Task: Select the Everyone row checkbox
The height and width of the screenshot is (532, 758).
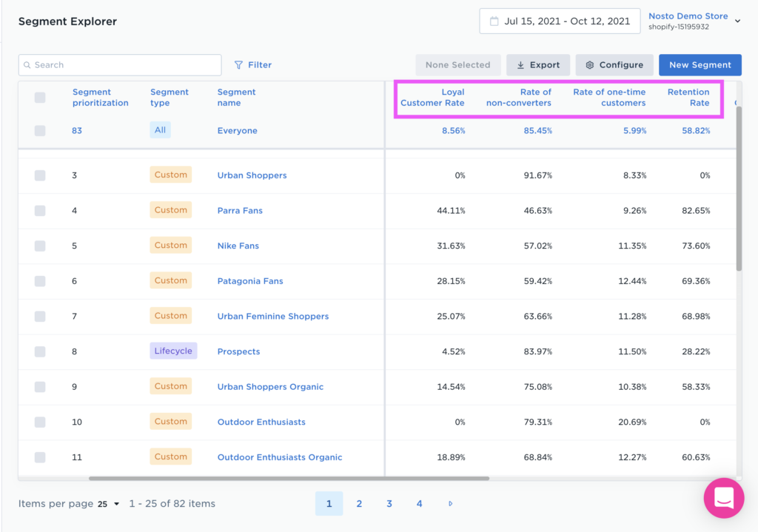Action: pyautogui.click(x=40, y=130)
